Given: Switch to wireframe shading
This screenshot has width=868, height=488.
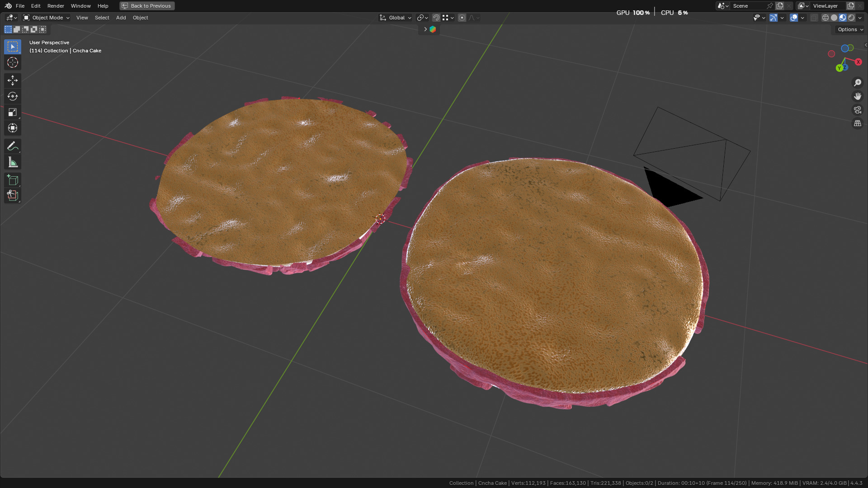Looking at the screenshot, I should (825, 18).
